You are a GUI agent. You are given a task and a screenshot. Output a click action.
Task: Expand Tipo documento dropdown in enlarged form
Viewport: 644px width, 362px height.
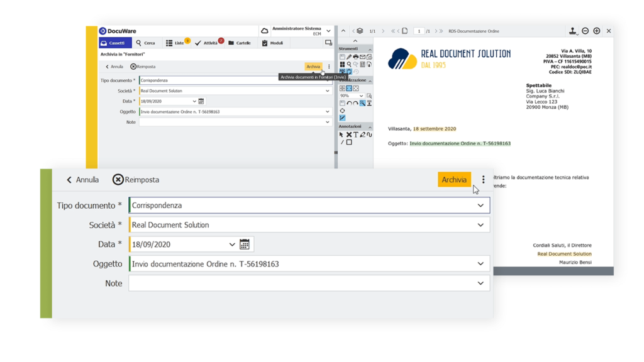480,206
